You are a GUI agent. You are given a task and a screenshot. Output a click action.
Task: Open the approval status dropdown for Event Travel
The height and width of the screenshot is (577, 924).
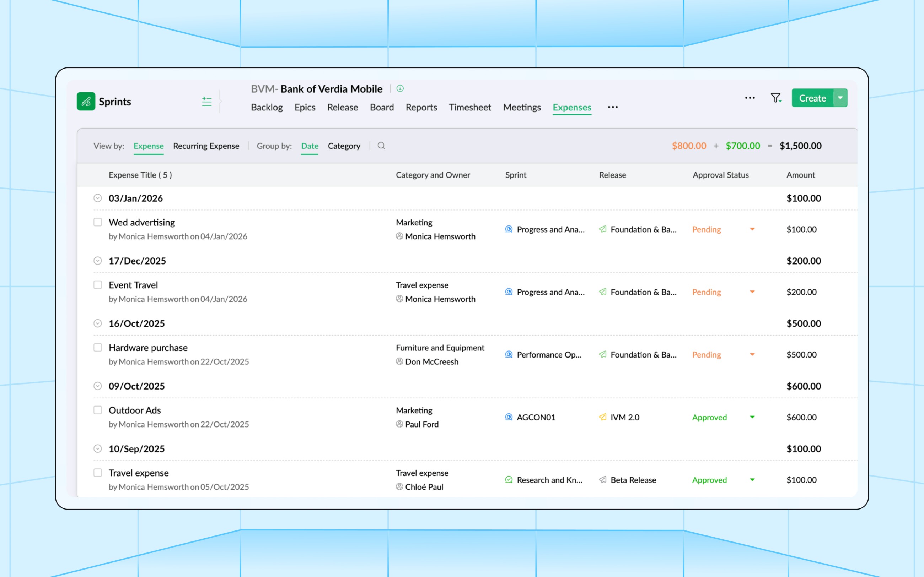(x=752, y=292)
